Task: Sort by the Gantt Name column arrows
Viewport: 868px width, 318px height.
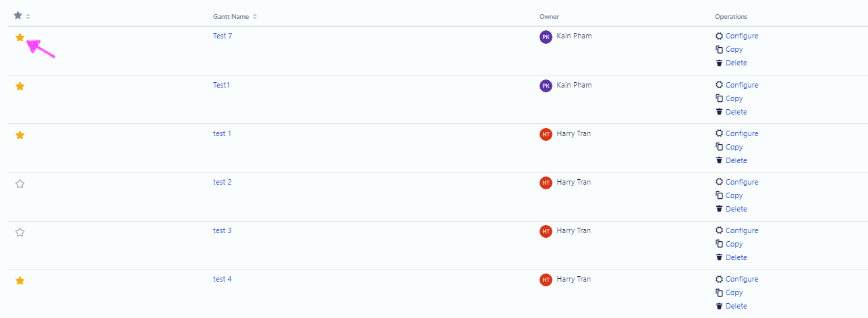Action: [254, 16]
